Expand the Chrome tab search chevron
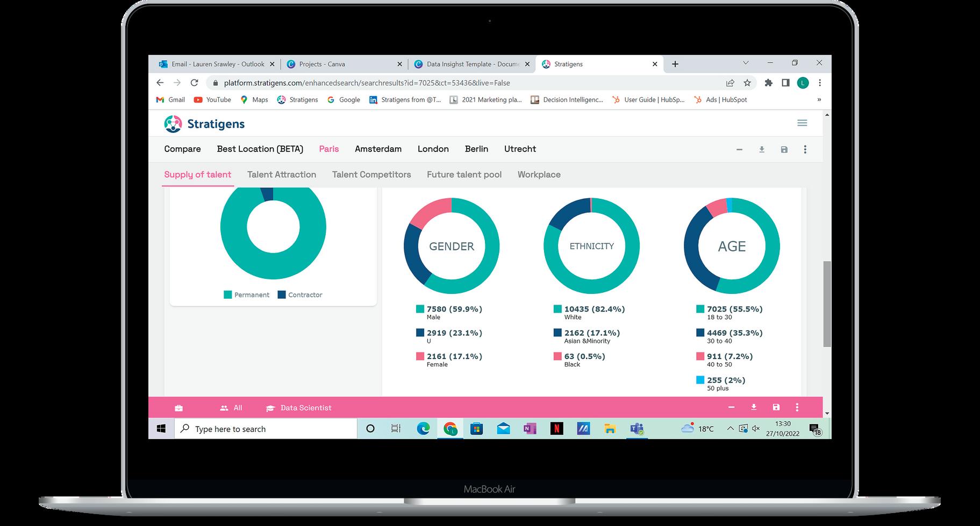The image size is (980, 526). click(x=746, y=63)
